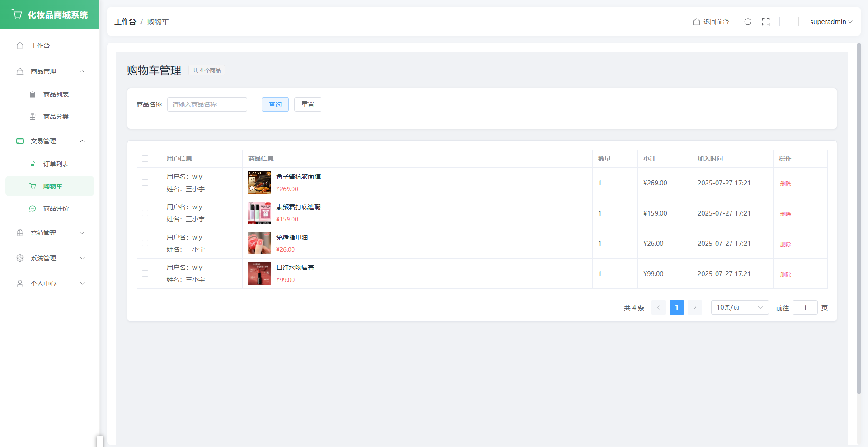Image resolution: width=868 pixels, height=447 pixels.
Task: Tick the checkbox for 免烤指甲油 row
Action: [145, 243]
